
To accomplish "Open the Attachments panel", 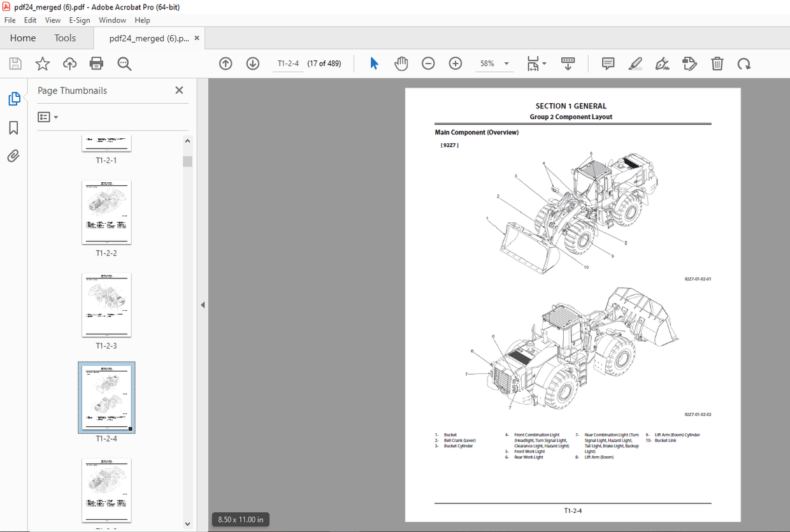I will 13,155.
